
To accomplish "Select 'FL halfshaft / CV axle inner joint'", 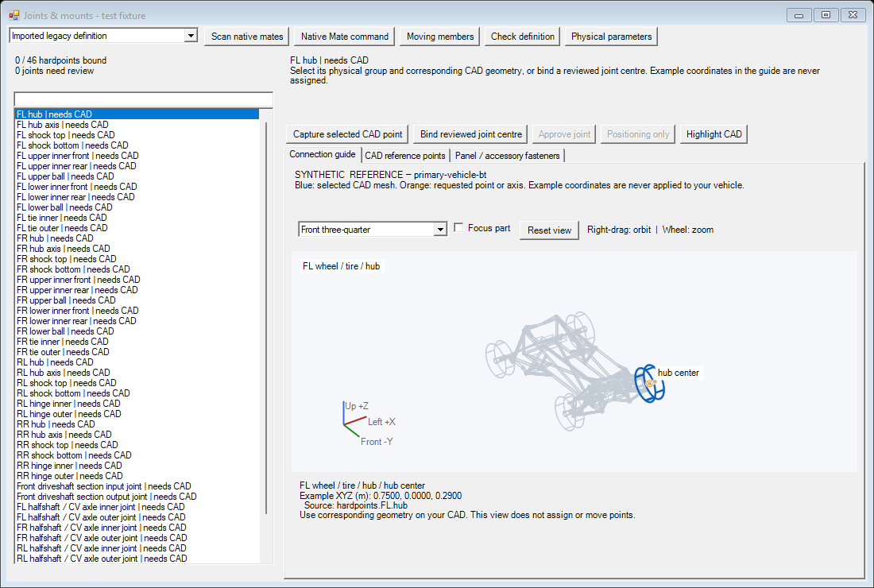I will pos(137,507).
